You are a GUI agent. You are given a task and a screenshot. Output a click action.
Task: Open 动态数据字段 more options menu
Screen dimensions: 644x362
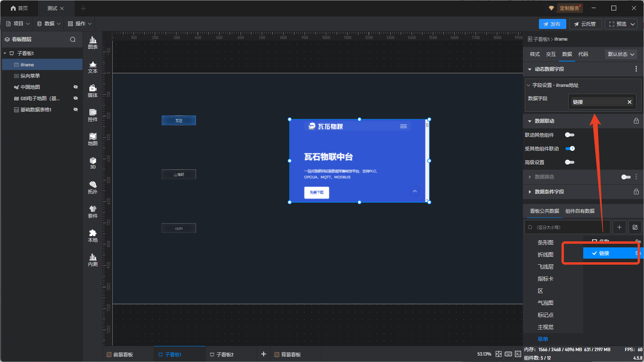[x=636, y=69]
